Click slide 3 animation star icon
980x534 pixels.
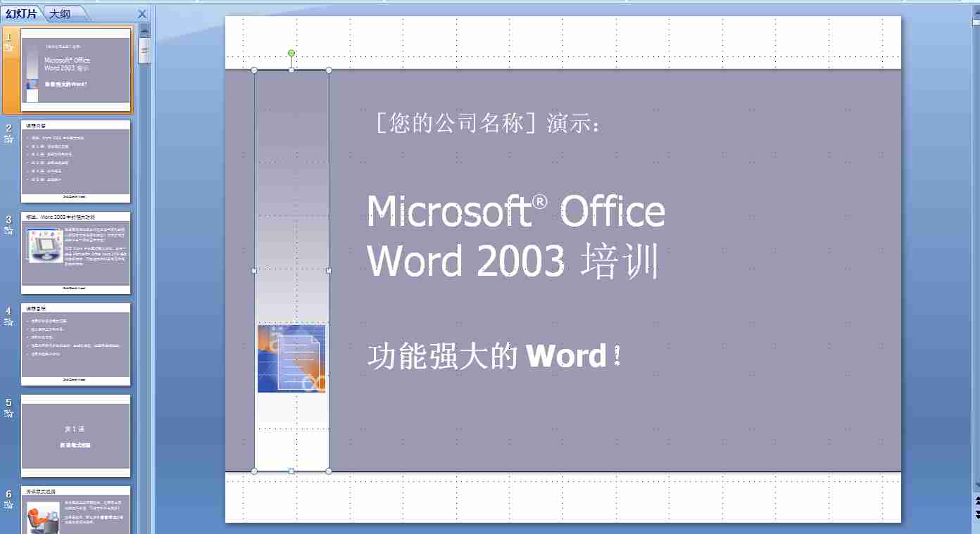click(x=8, y=231)
